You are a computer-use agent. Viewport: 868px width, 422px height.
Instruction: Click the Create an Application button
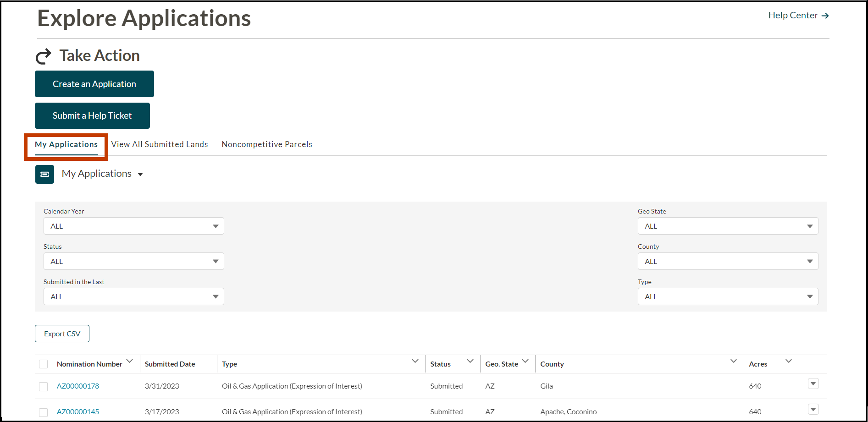click(x=94, y=84)
